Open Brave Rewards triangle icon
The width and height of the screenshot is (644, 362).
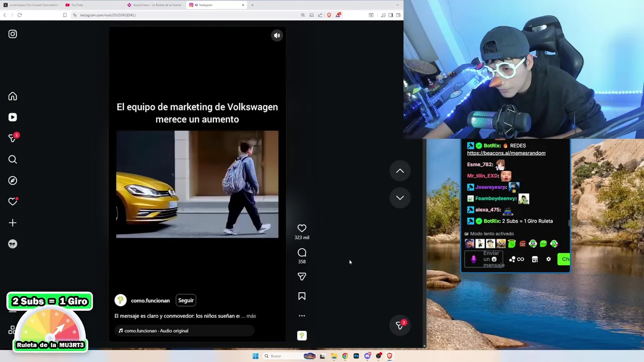click(x=338, y=15)
